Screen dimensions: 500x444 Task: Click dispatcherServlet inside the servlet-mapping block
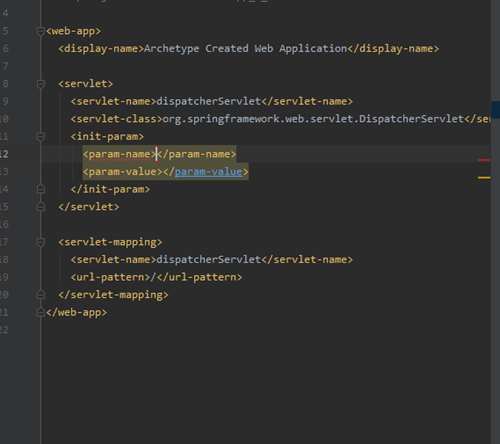(x=208, y=260)
